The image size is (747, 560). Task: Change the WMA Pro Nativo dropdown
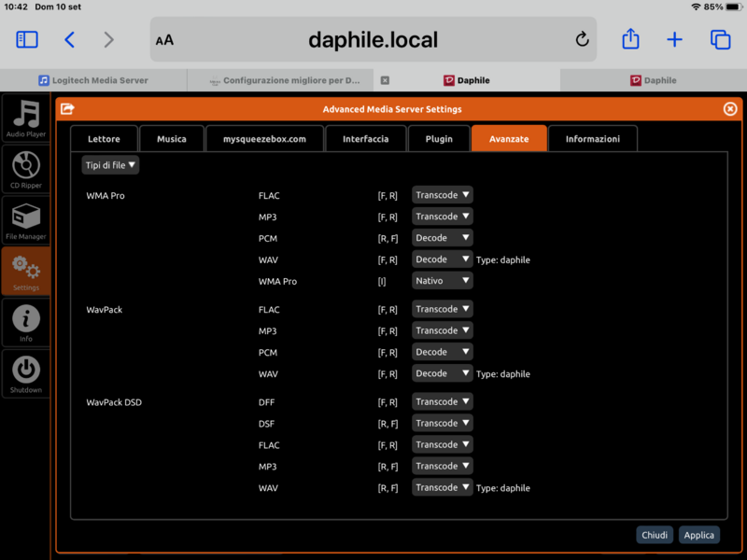tap(443, 281)
